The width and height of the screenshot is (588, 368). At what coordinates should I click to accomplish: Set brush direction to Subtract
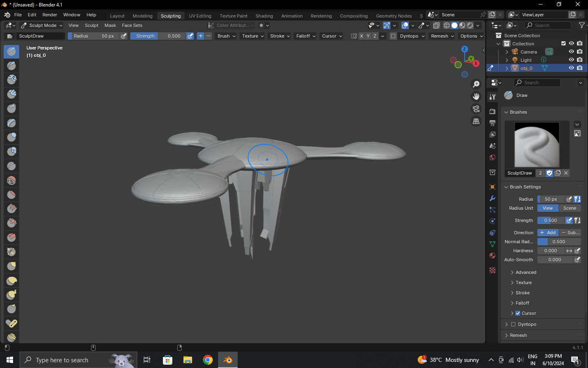570,233
